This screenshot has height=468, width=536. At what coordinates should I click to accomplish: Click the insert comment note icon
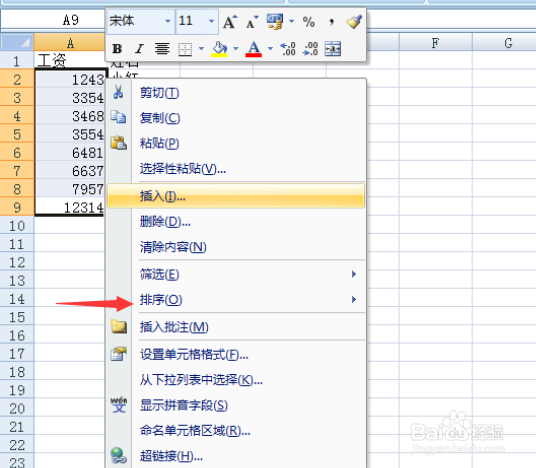119,326
